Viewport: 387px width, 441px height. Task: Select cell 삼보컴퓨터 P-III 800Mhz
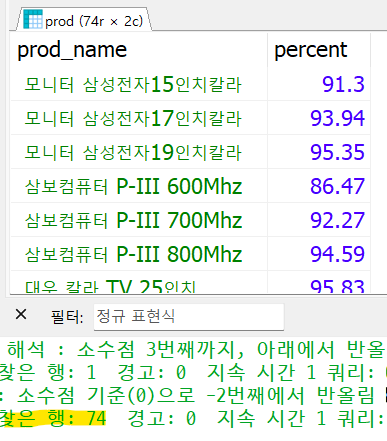click(139, 254)
